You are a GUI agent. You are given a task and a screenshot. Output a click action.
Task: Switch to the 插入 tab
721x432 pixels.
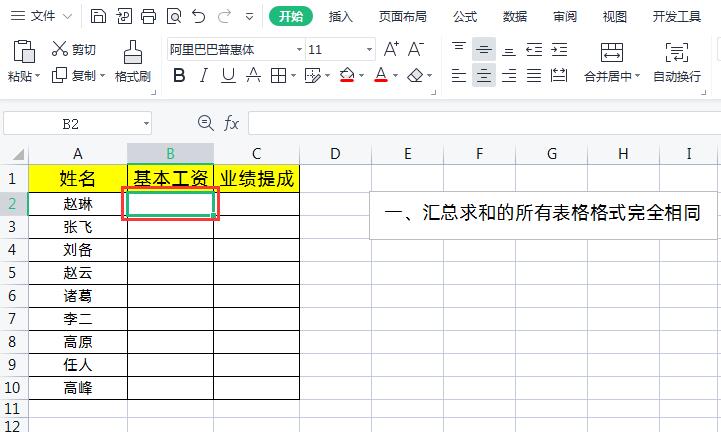tap(341, 17)
